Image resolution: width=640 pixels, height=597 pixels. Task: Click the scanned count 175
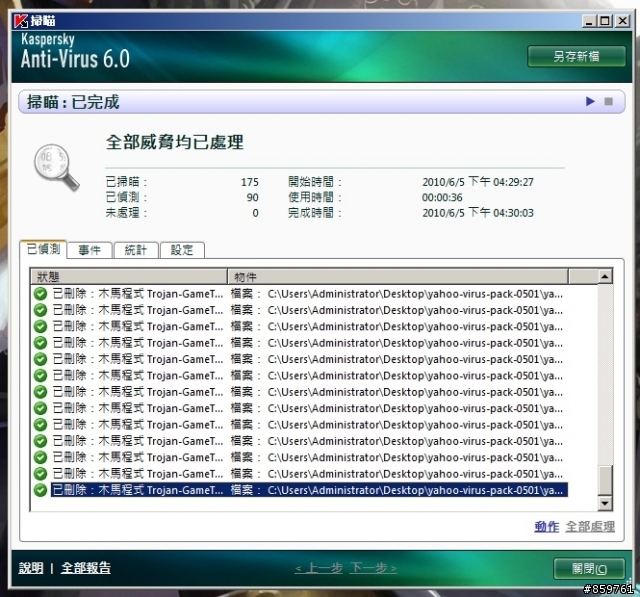[x=249, y=182]
